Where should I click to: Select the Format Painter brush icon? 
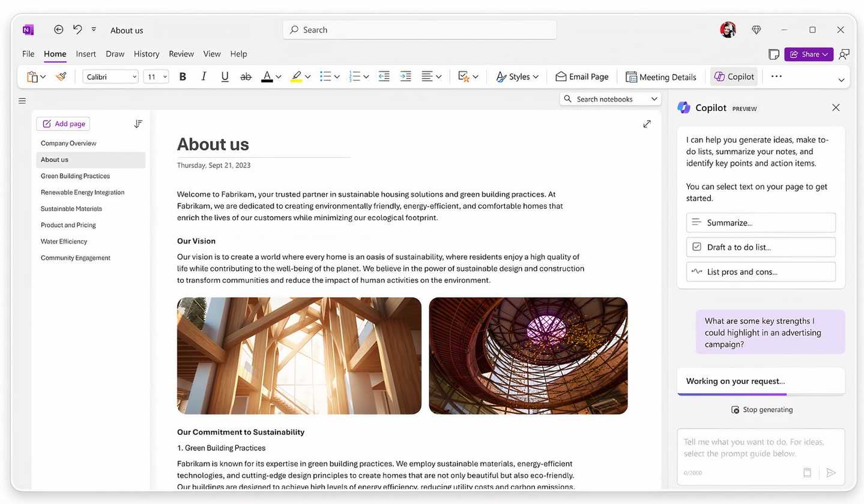[61, 76]
